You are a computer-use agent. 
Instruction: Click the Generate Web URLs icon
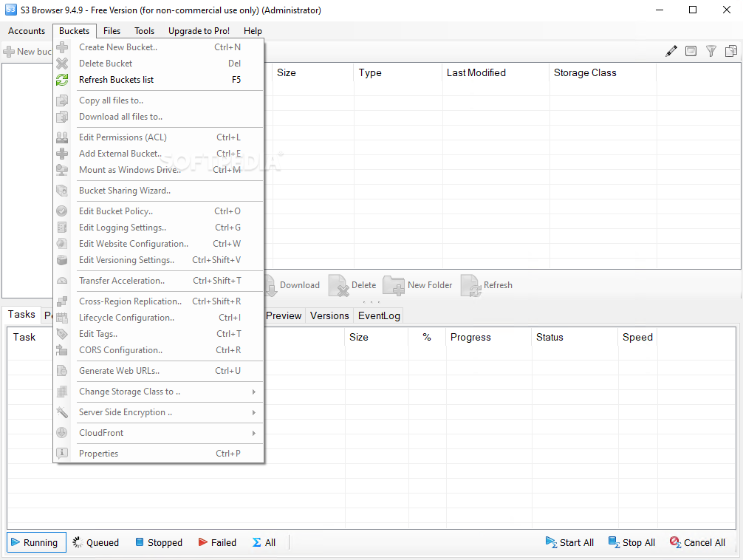tap(62, 371)
